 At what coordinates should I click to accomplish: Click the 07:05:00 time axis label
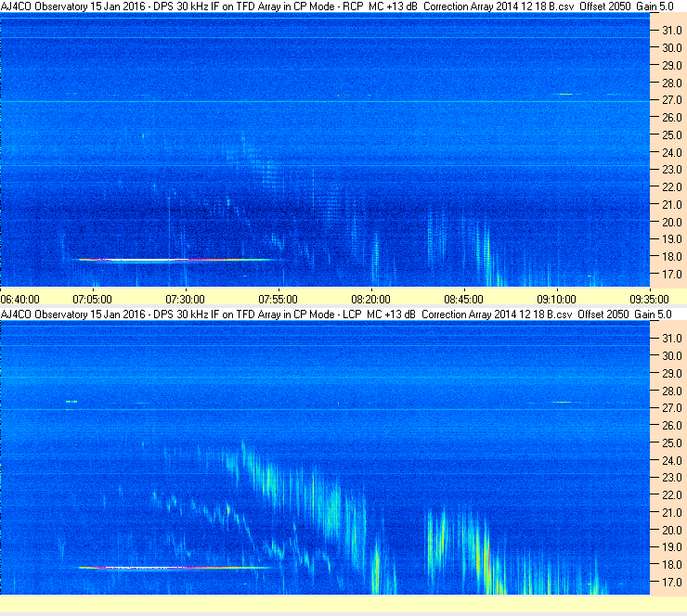tap(93, 300)
